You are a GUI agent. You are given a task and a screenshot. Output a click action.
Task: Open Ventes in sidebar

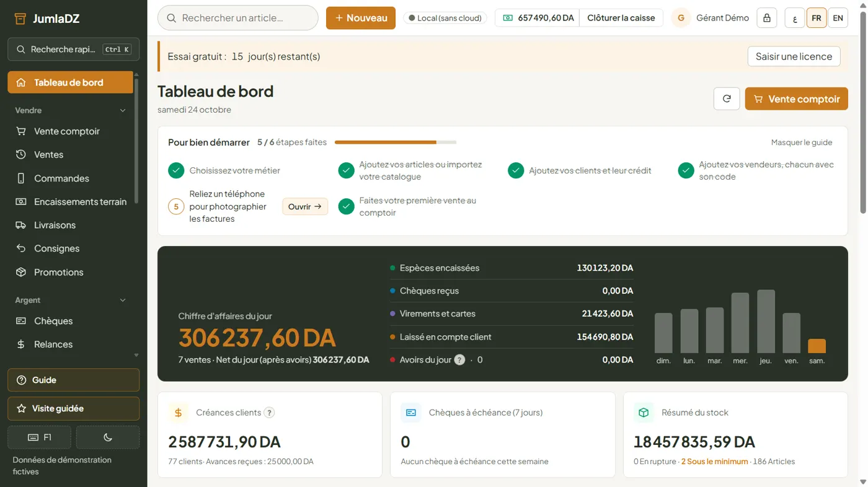[x=70, y=155]
